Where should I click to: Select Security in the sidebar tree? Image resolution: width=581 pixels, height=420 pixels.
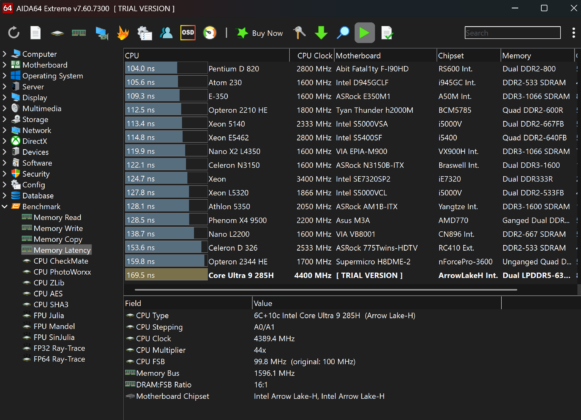coord(36,174)
